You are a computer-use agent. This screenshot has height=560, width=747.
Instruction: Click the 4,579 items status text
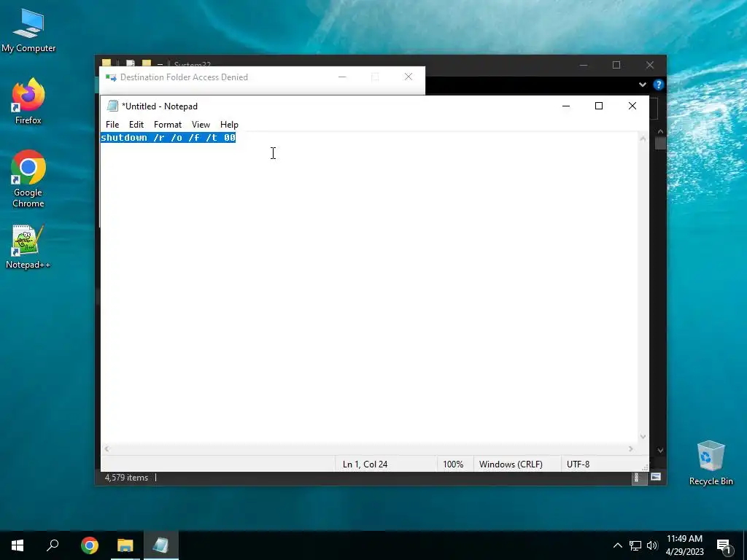coord(126,478)
